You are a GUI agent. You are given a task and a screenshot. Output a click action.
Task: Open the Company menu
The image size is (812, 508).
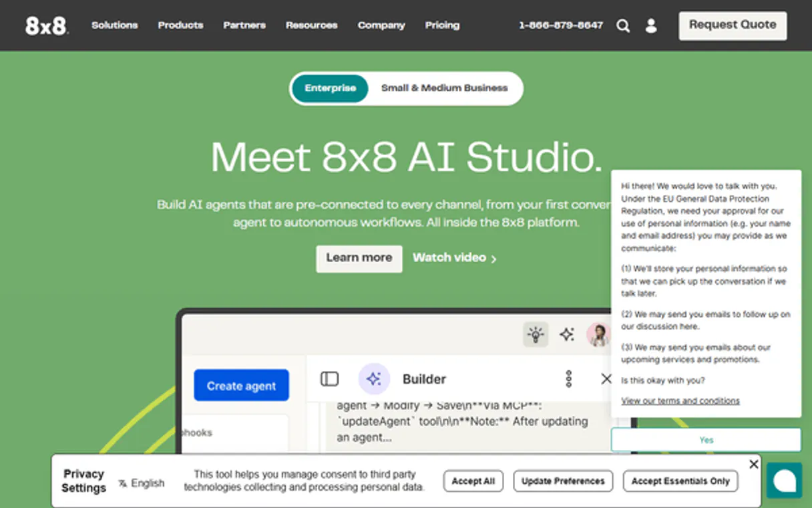click(381, 25)
